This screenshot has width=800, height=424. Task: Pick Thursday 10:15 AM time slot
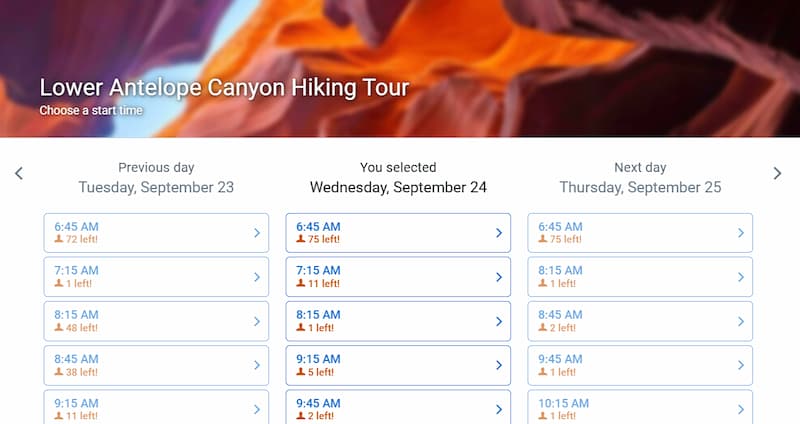click(639, 407)
